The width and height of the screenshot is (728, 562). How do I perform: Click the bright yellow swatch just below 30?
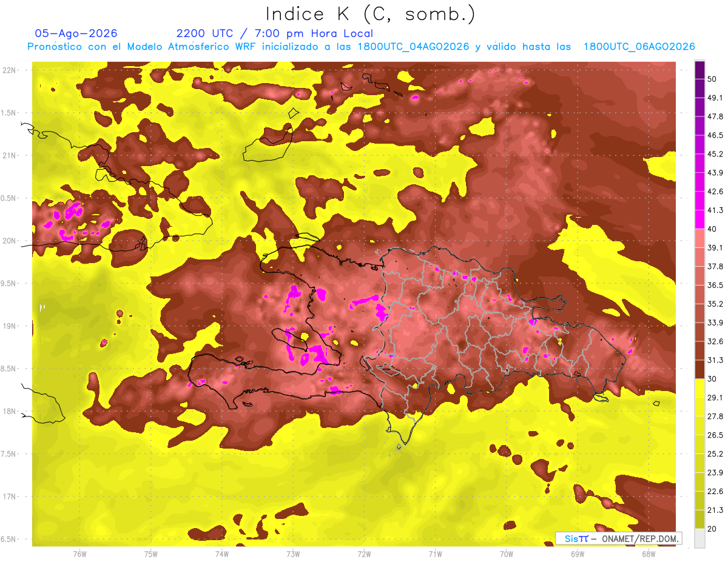699,388
